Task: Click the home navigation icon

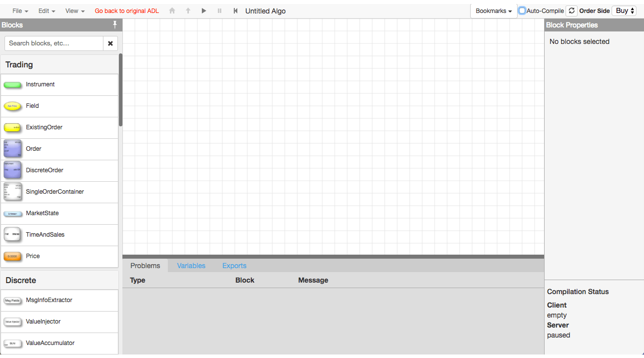Action: (172, 10)
